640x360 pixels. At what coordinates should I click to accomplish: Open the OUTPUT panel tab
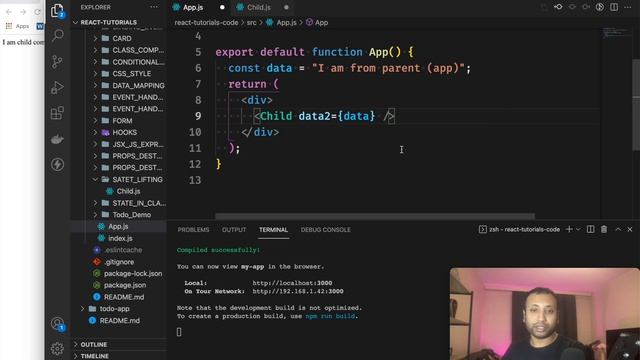tap(234, 230)
